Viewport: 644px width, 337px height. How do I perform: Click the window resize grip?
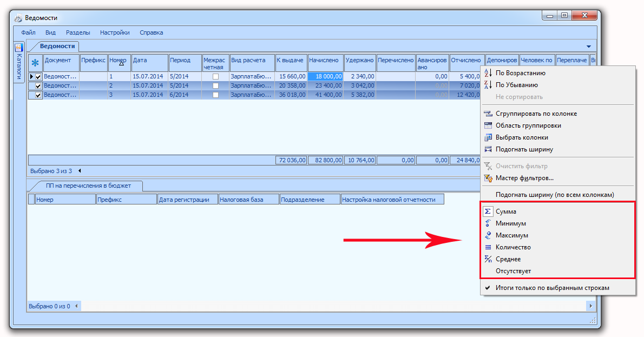[593, 320]
